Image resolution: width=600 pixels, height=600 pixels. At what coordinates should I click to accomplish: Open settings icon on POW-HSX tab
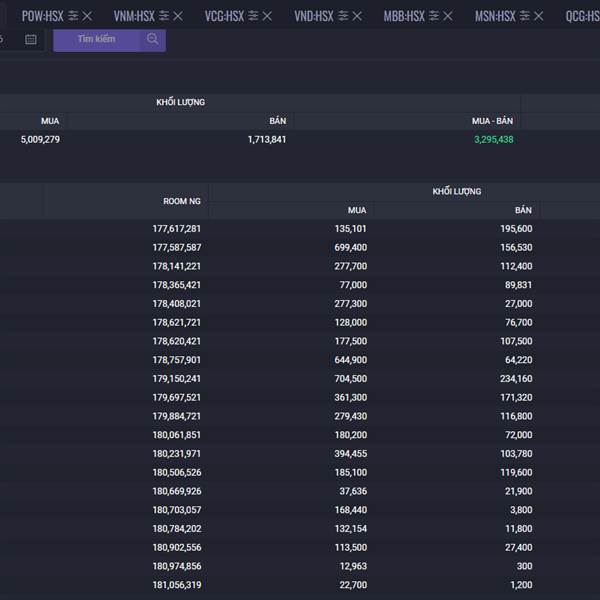click(x=73, y=16)
